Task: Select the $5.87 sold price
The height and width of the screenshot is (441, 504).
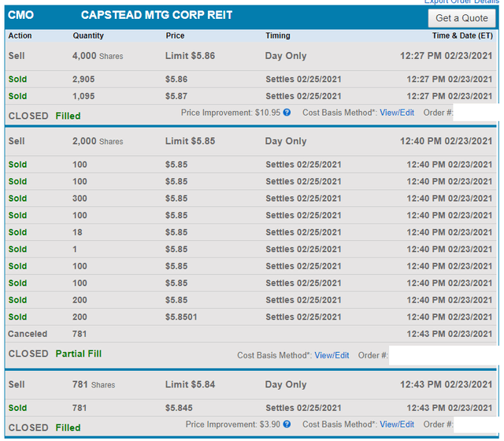Action: [x=176, y=96]
